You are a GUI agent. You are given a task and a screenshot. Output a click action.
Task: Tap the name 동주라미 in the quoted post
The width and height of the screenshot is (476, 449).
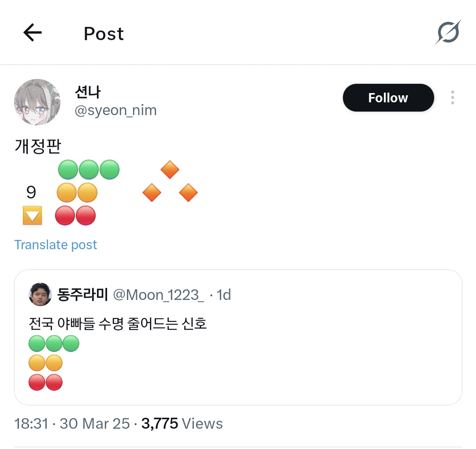pos(82,295)
